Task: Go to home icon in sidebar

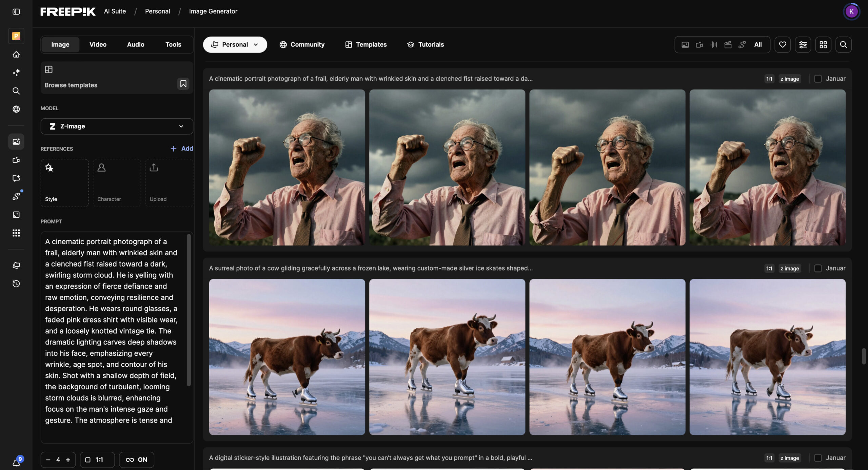Action: point(16,54)
